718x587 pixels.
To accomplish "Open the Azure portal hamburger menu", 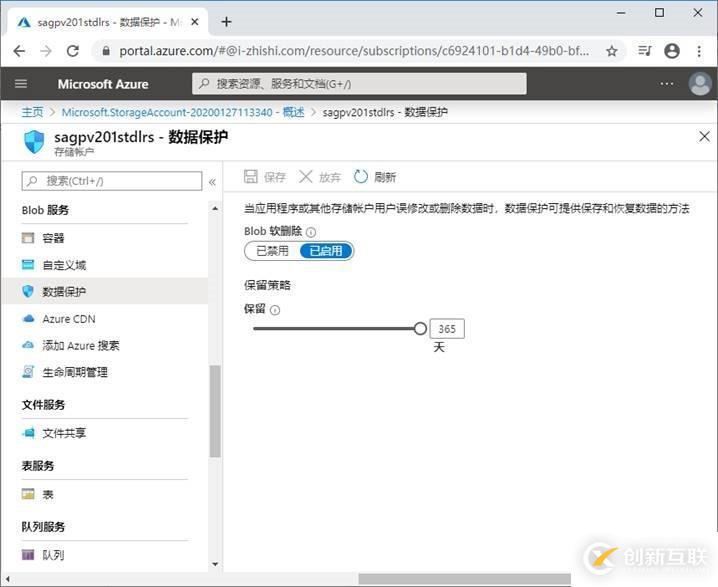I will pos(21,84).
